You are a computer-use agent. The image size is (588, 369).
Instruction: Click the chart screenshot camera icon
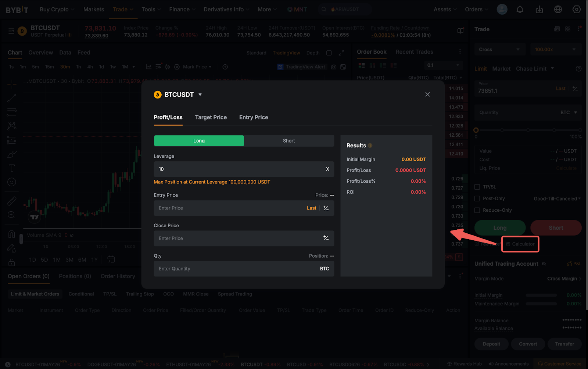click(x=334, y=67)
